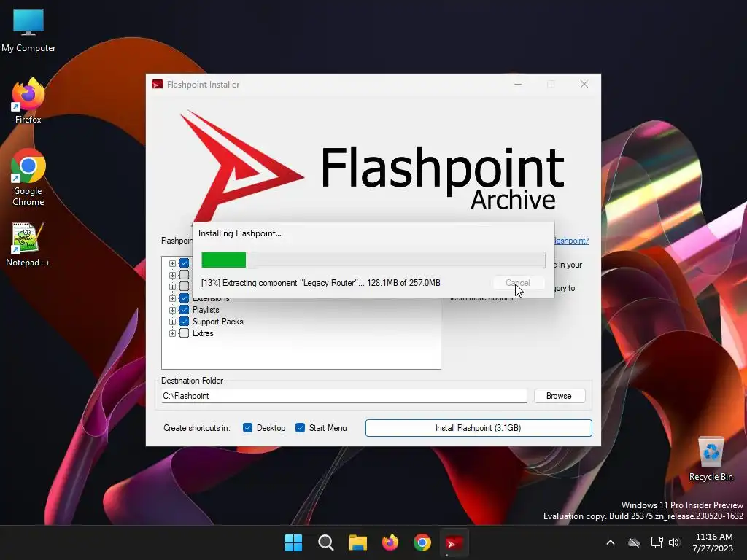Viewport: 747px width, 560px height.
Task: Toggle the Desktop shortcut checkbox
Action: pyautogui.click(x=247, y=427)
